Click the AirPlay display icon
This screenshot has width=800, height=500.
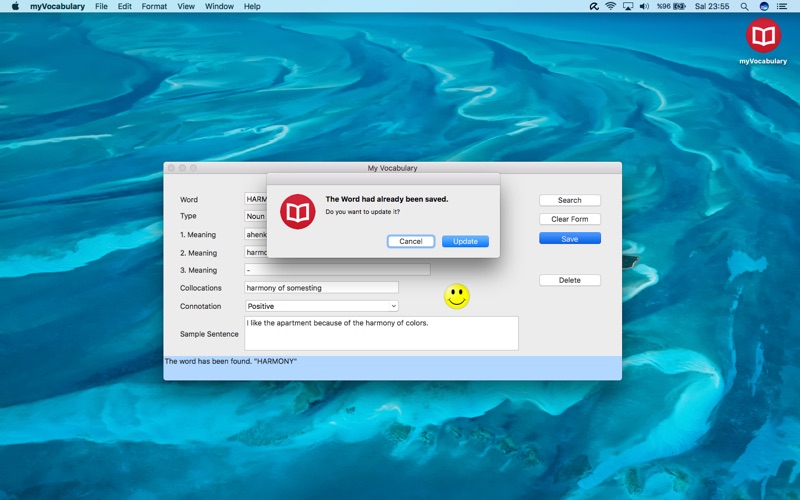[x=627, y=6]
